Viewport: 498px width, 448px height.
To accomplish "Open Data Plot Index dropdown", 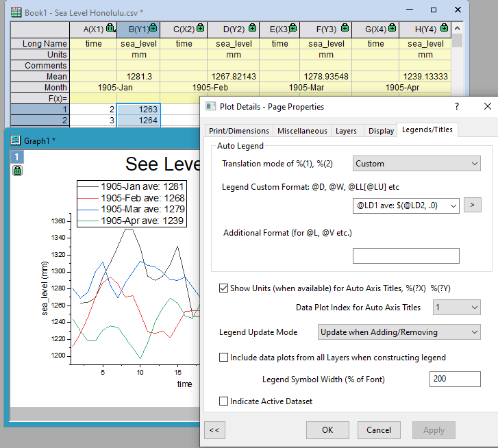I will [456, 308].
